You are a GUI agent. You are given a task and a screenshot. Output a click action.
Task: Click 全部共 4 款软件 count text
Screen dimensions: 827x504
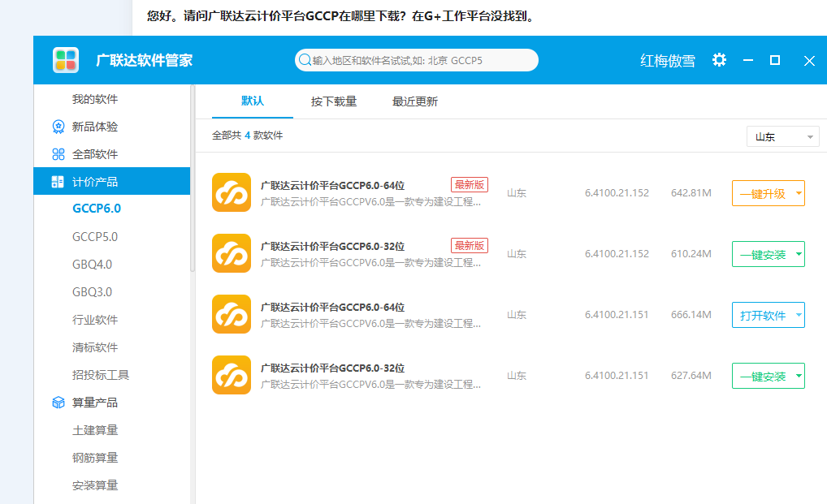pos(247,136)
